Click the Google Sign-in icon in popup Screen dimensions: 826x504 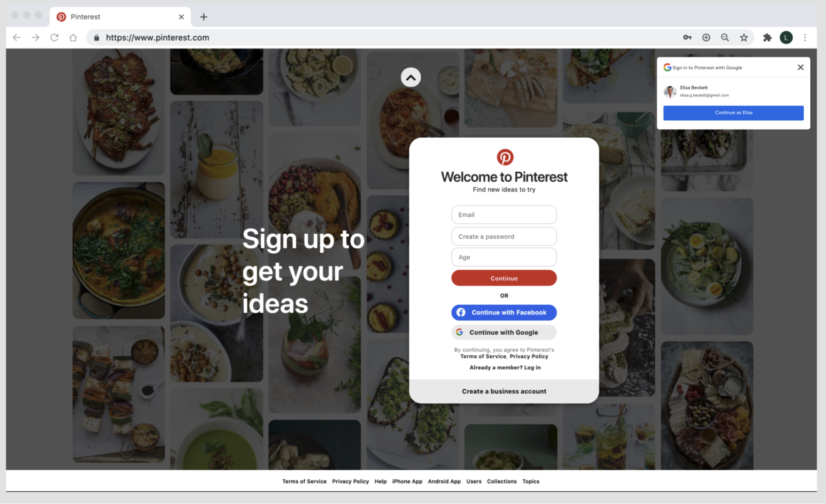point(667,67)
